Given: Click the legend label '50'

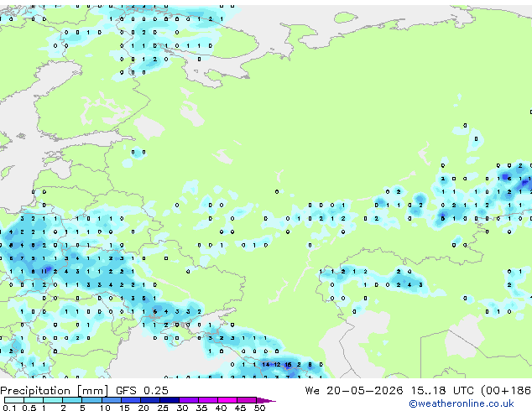Looking at the screenshot, I should [259, 408].
